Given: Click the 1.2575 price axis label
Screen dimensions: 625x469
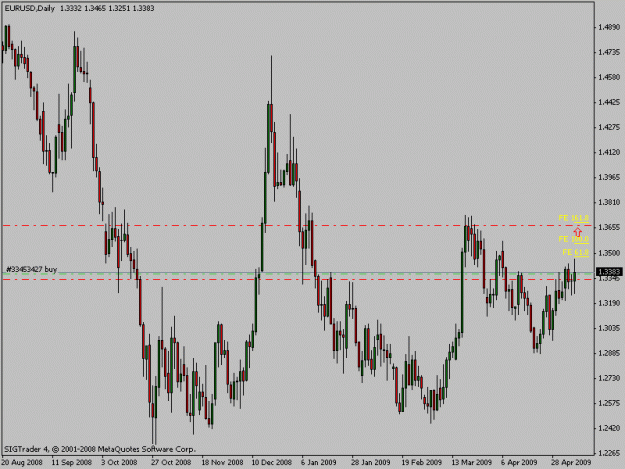Looking at the screenshot, I should pyautogui.click(x=609, y=403).
